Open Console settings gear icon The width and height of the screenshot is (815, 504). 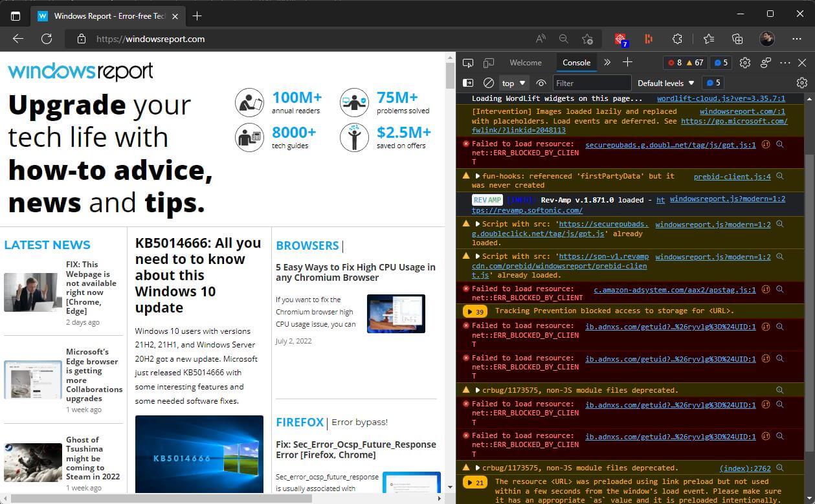tap(802, 83)
